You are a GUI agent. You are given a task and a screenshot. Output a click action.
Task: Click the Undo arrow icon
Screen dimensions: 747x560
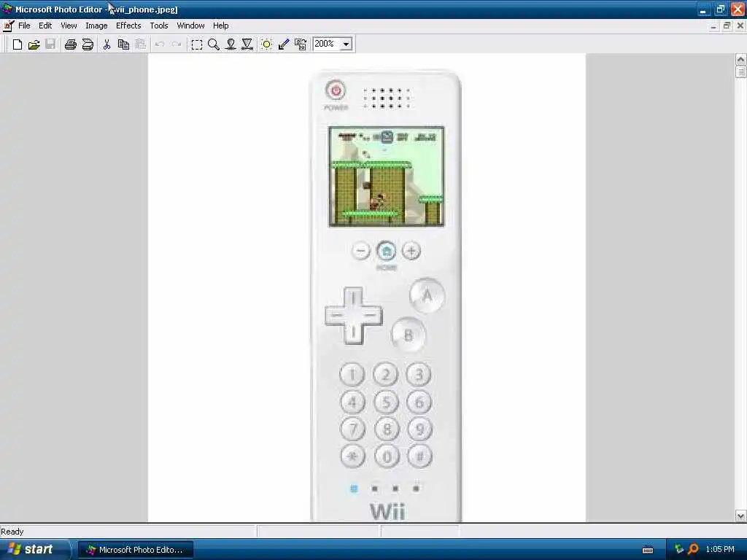coord(160,44)
